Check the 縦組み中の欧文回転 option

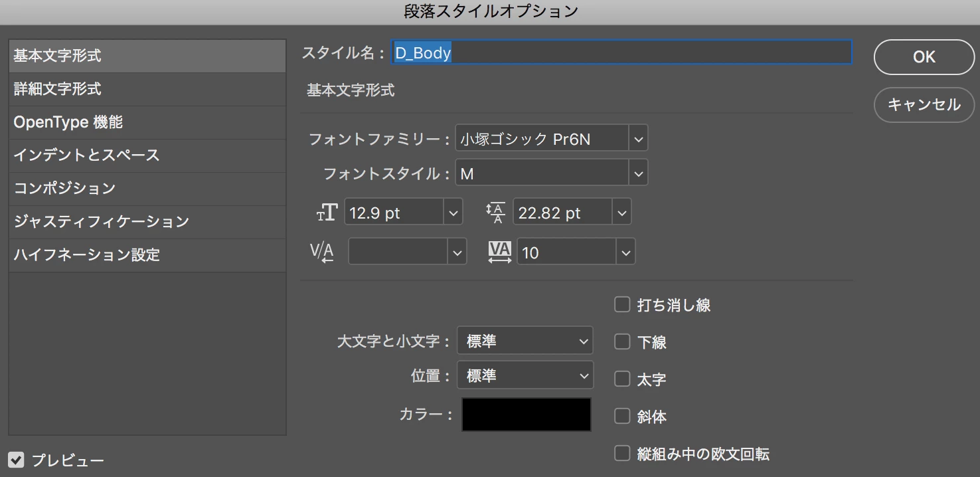pyautogui.click(x=622, y=453)
